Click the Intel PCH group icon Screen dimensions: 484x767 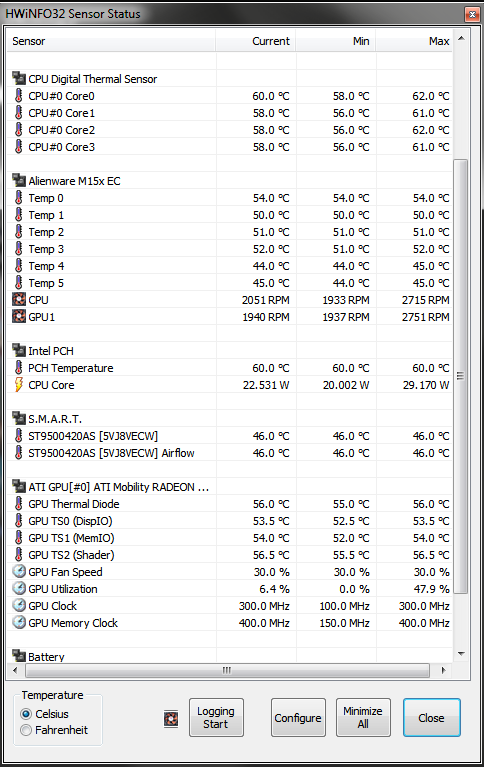19,350
